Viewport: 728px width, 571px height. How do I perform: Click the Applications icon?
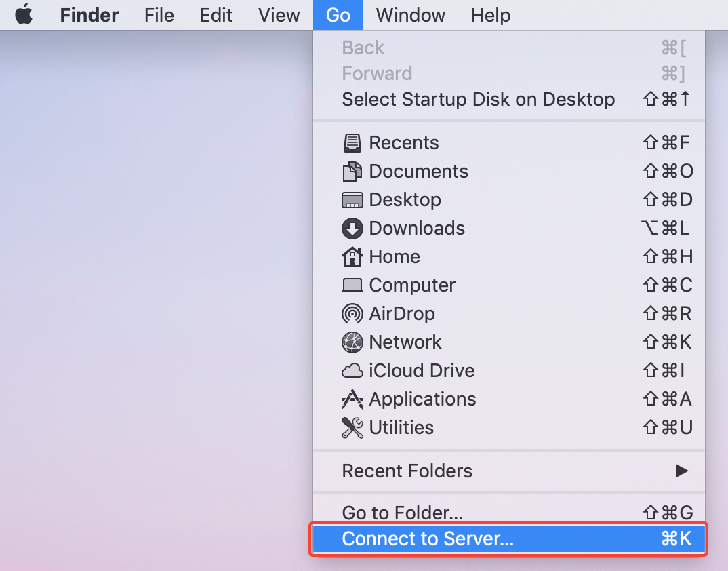(352, 399)
